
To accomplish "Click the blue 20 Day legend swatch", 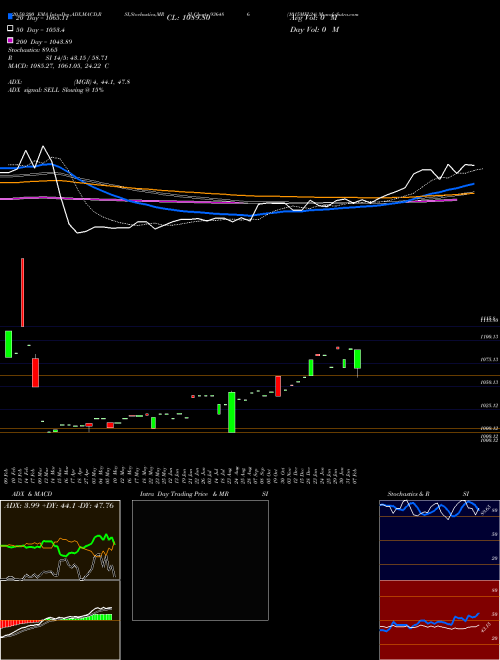I will point(10,17).
